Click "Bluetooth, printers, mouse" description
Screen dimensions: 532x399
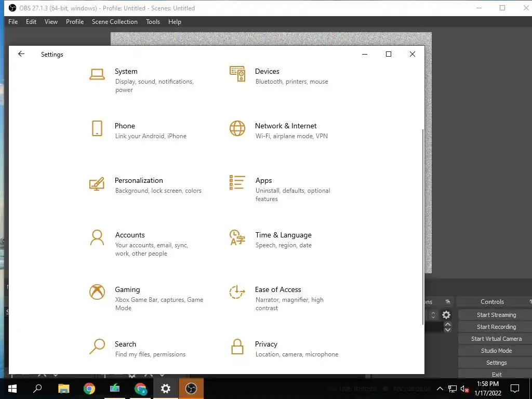pos(292,82)
